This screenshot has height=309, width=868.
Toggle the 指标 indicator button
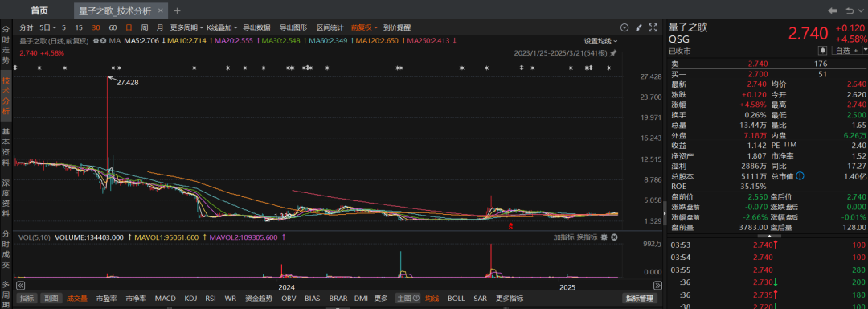(27, 299)
